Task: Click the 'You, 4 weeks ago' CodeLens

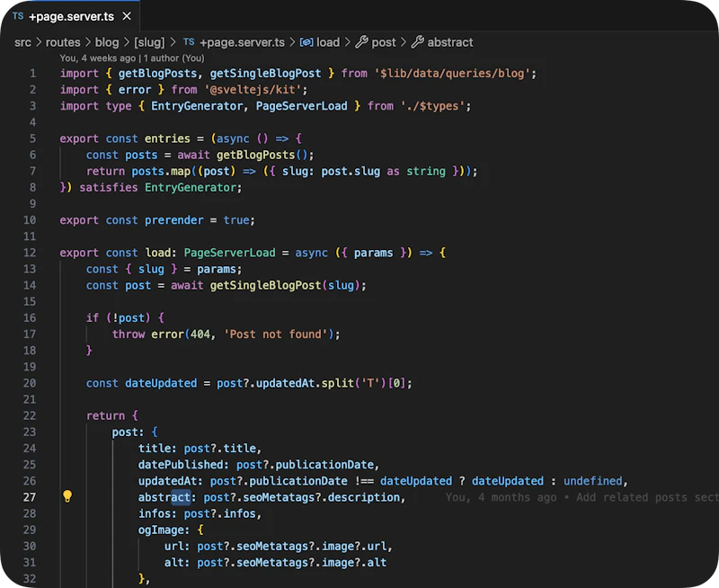Action: coord(98,58)
